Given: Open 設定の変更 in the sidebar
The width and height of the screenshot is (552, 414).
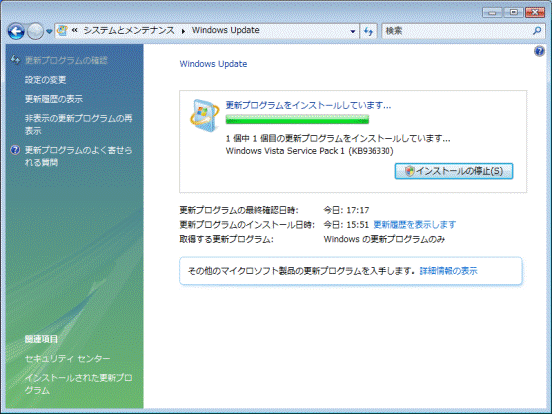Looking at the screenshot, I should [x=45, y=80].
